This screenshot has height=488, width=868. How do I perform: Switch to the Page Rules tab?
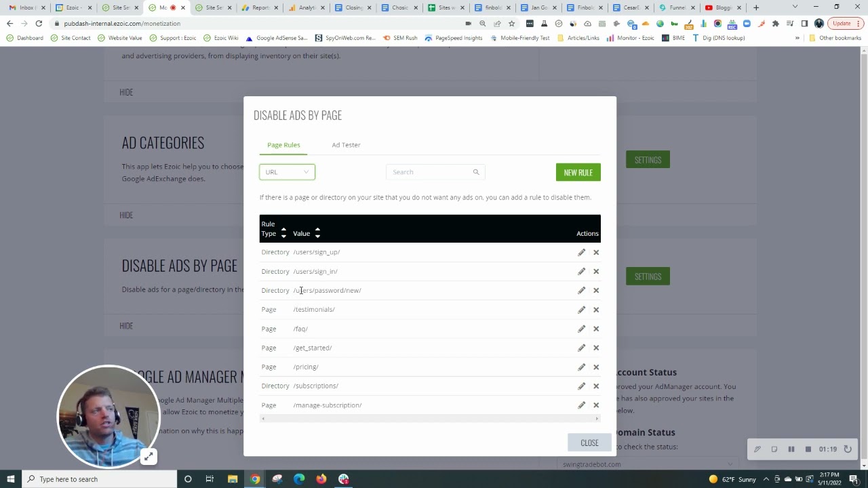click(x=283, y=145)
